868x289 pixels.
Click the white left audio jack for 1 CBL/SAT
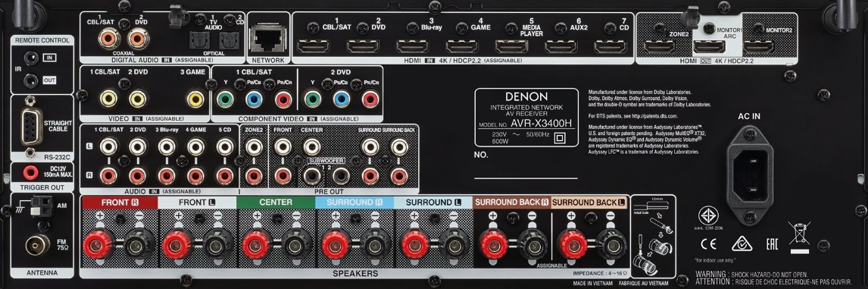coord(108,146)
